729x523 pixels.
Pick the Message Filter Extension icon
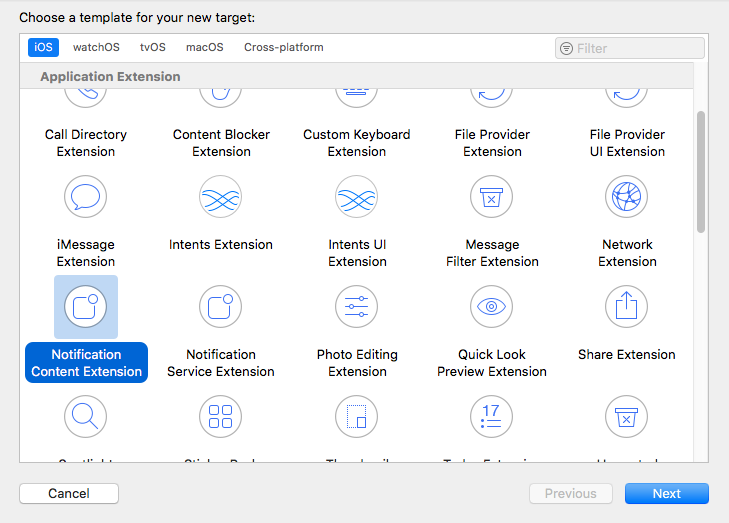[x=491, y=197]
